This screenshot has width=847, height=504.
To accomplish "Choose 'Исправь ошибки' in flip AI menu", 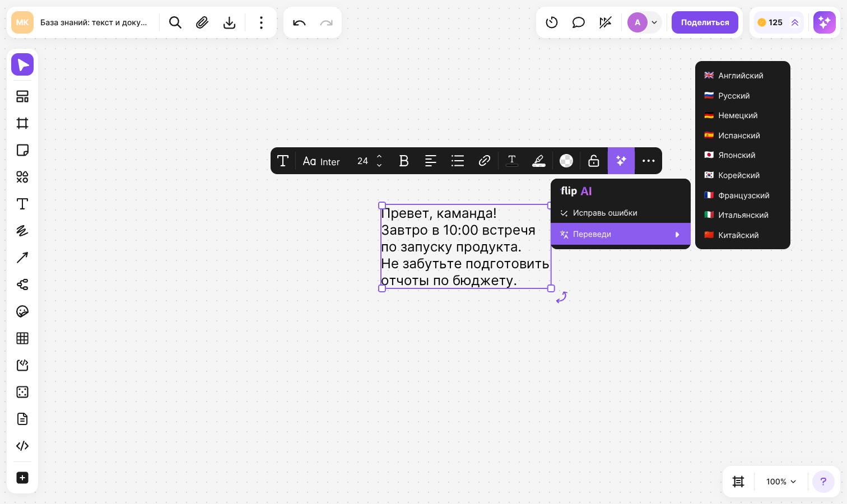I will [x=621, y=213].
